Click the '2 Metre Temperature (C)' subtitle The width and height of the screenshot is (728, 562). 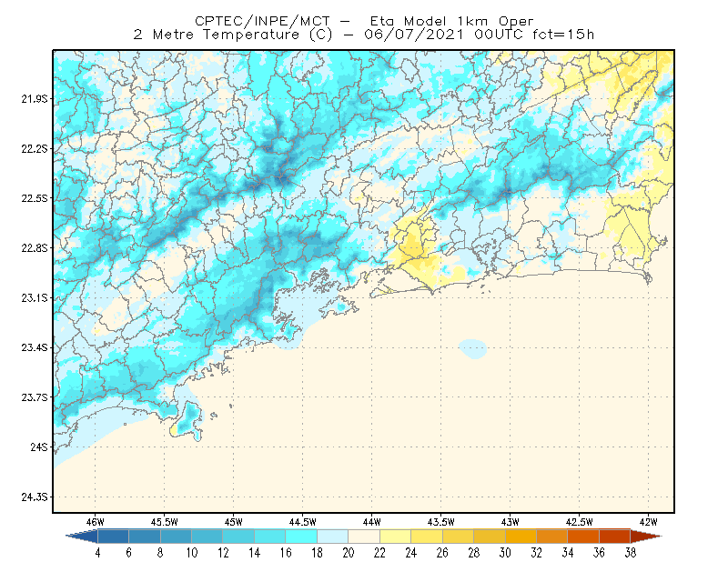pyautogui.click(x=233, y=35)
